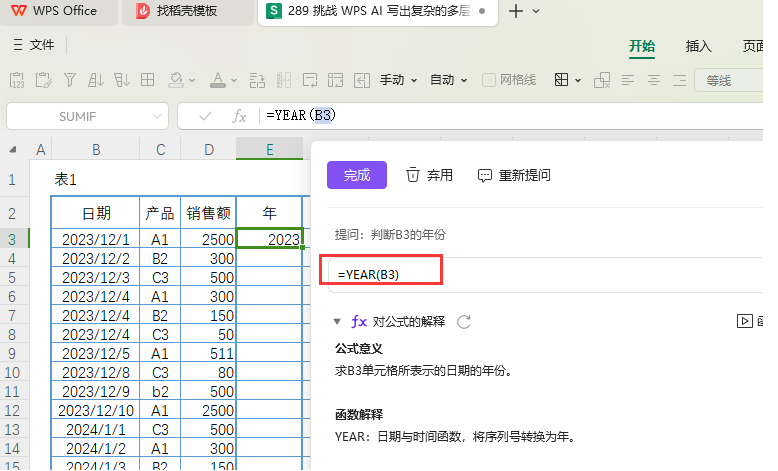Viewport: 778px width, 471px height.
Task: Click the align left icon
Action: 628,80
